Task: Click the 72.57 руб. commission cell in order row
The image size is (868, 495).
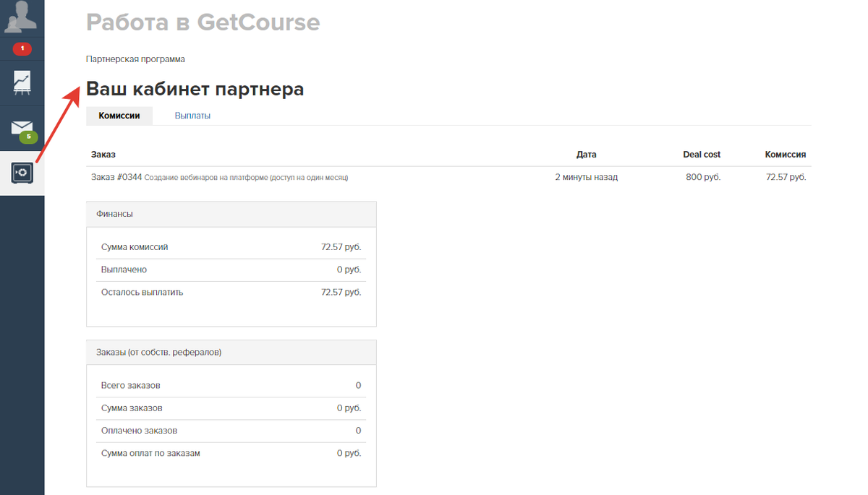Action: point(786,177)
